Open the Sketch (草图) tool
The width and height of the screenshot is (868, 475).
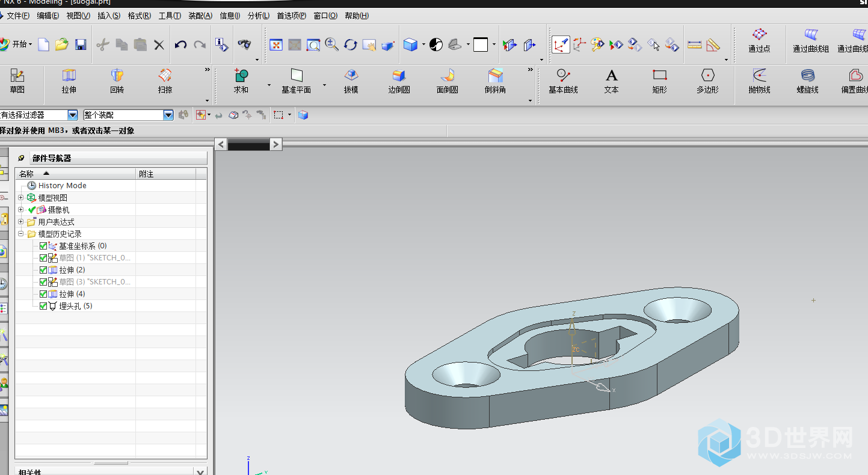click(x=17, y=81)
